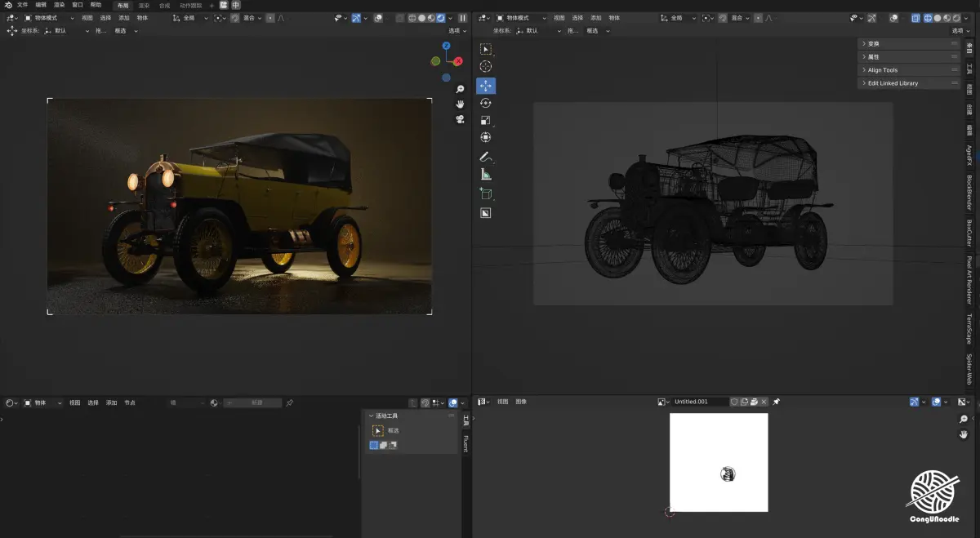Open the Fluent sidebar tab in node editor

point(466,443)
